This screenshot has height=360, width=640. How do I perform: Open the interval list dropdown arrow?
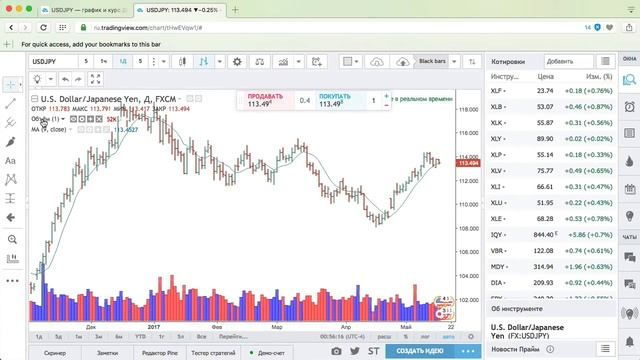pyautogui.click(x=164, y=62)
